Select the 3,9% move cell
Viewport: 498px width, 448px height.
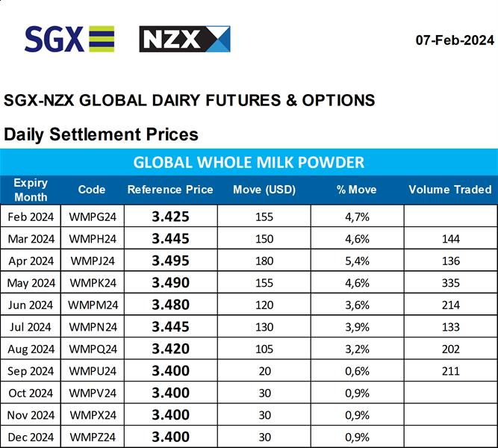(356, 327)
